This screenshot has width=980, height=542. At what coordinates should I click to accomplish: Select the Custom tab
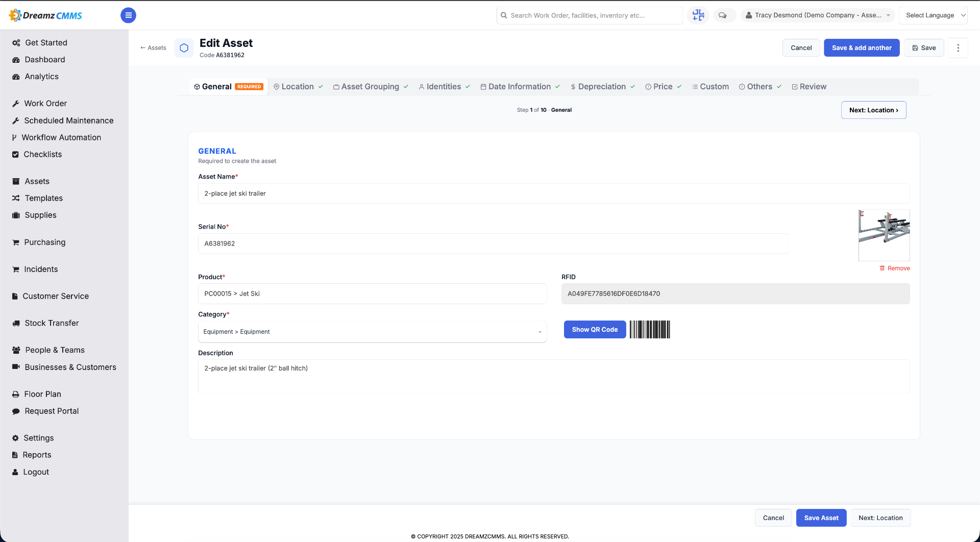[710, 87]
